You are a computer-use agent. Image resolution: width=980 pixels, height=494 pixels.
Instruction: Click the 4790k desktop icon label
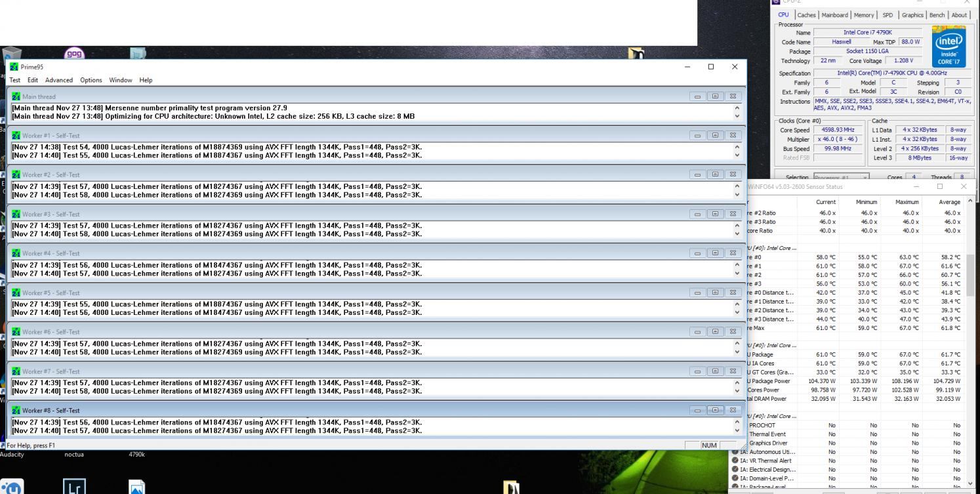coord(136,454)
